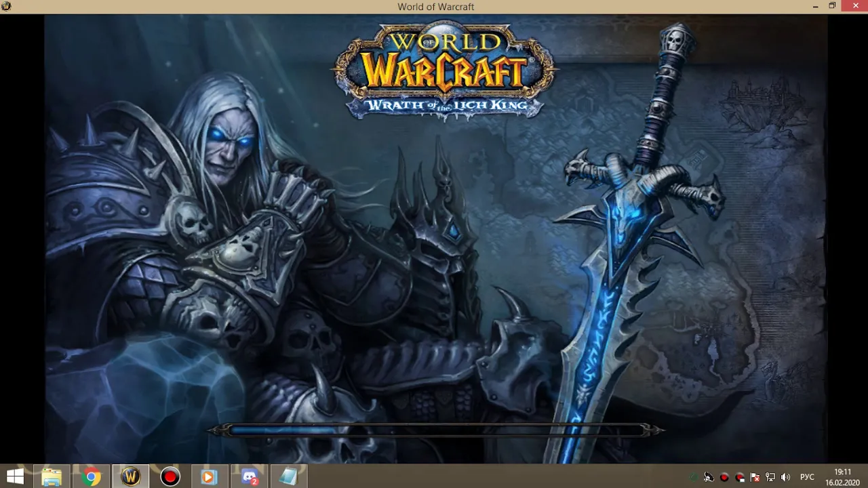This screenshot has width=868, height=488.
Task: Click the black speaker-shaped tray icon
Action: pos(708,477)
